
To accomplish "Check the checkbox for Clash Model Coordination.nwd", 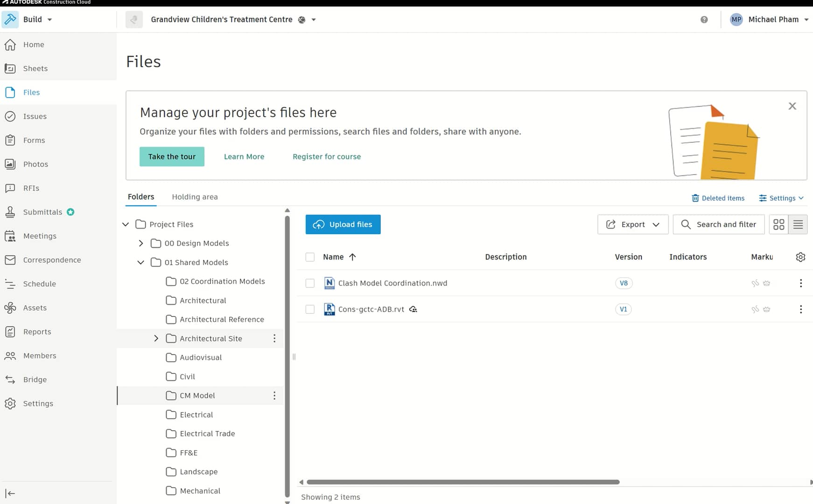I will (x=310, y=283).
